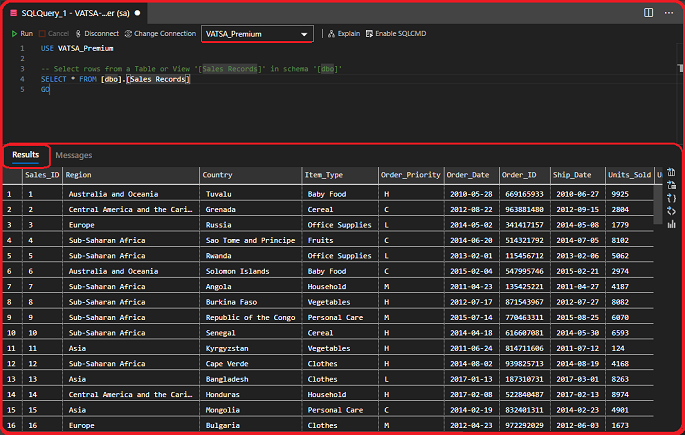Click the 'Bangladesh' country cell
This screenshot has height=435, width=685.
(x=250, y=379)
